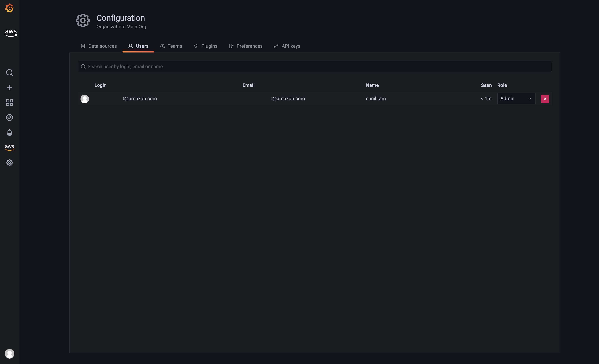Open the Preferences tab
Screen dimensions: 599x364
click(246, 46)
